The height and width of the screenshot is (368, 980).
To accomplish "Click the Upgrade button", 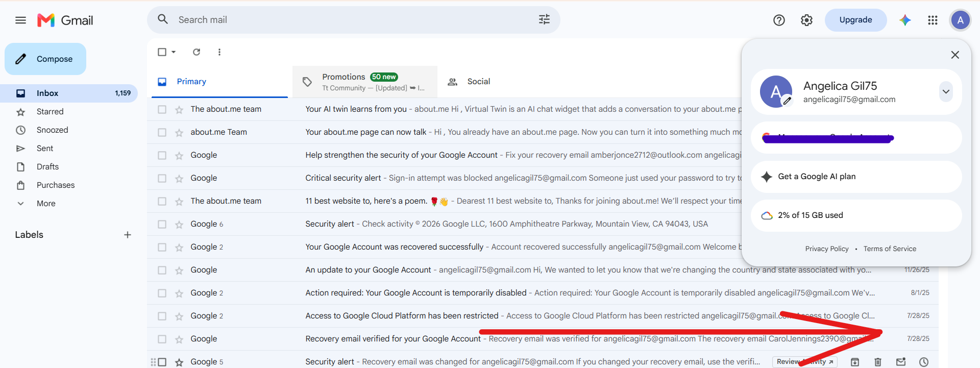I will [x=855, y=20].
